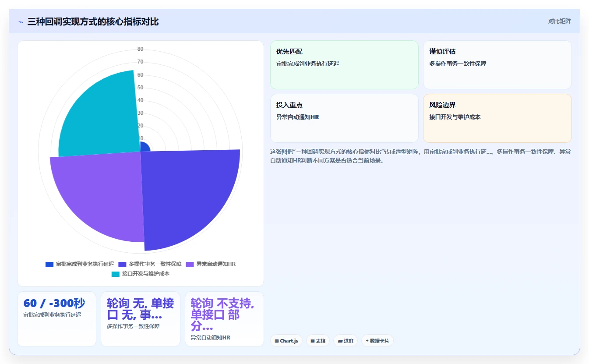The width and height of the screenshot is (589, 364).
Task: Click the 40 radial axis label
Action: [x=140, y=100]
